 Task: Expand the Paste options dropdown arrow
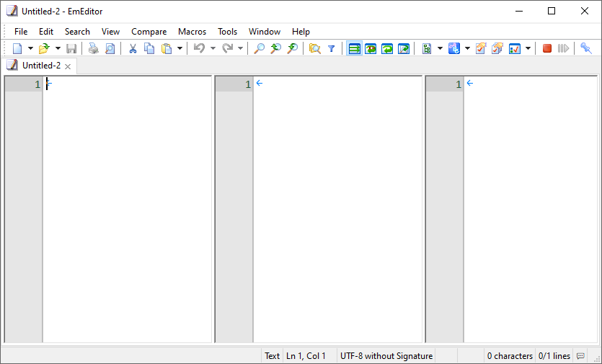[180, 49]
